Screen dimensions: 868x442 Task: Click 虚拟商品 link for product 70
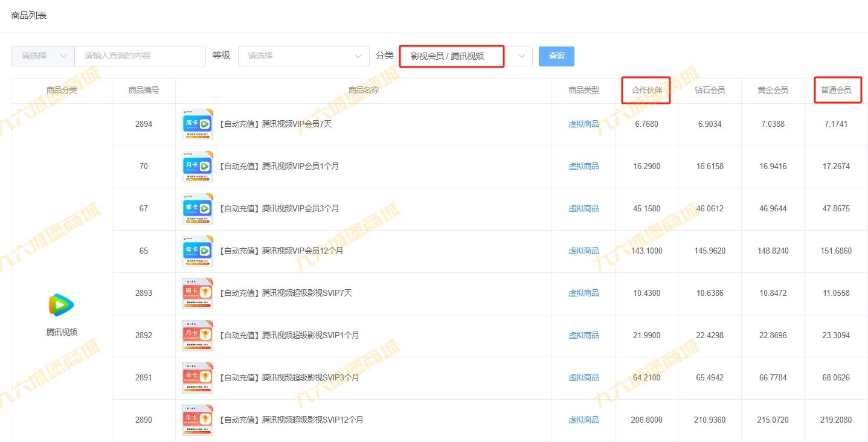click(x=583, y=166)
